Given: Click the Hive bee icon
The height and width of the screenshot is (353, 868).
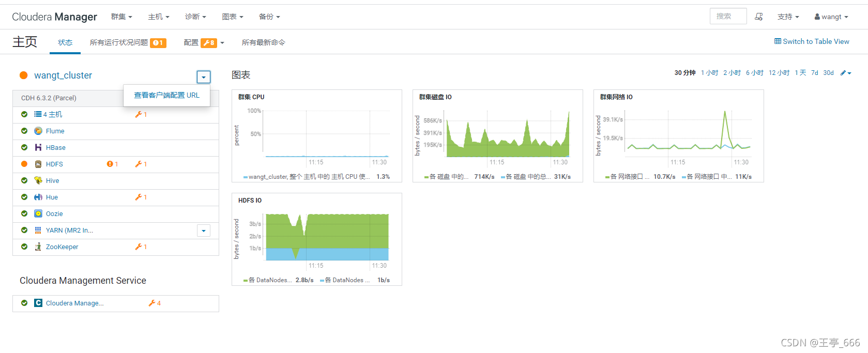Looking at the screenshot, I should [38, 180].
